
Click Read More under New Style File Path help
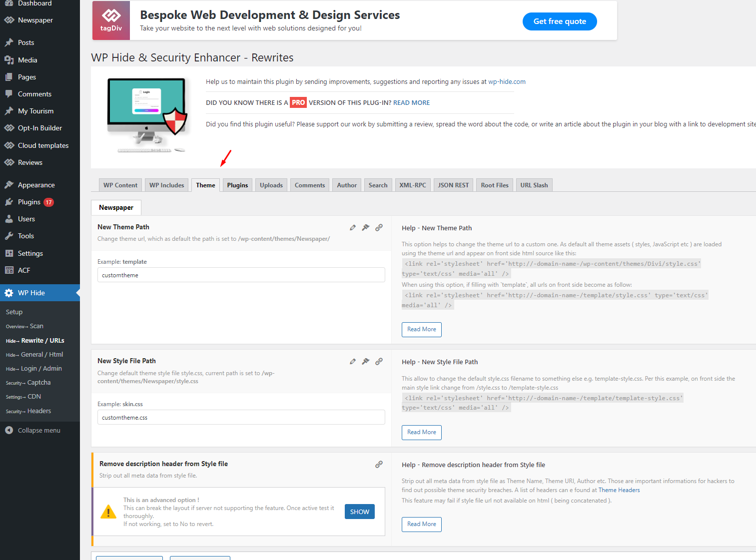(422, 433)
